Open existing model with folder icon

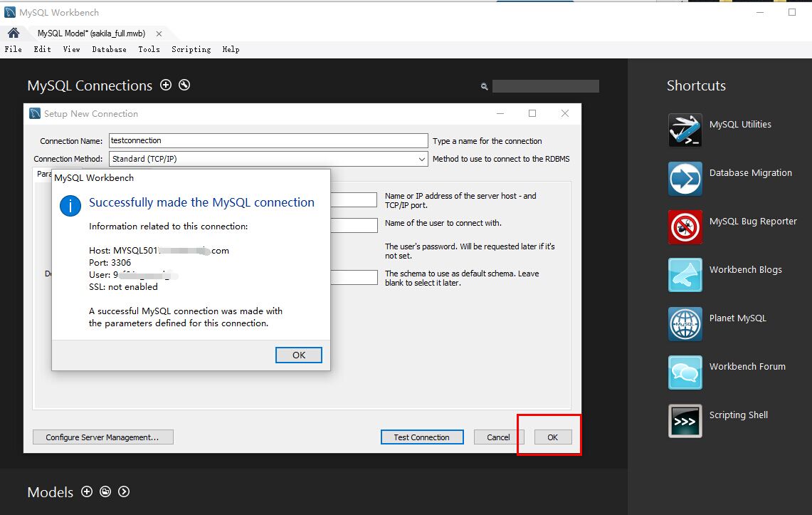coord(105,491)
